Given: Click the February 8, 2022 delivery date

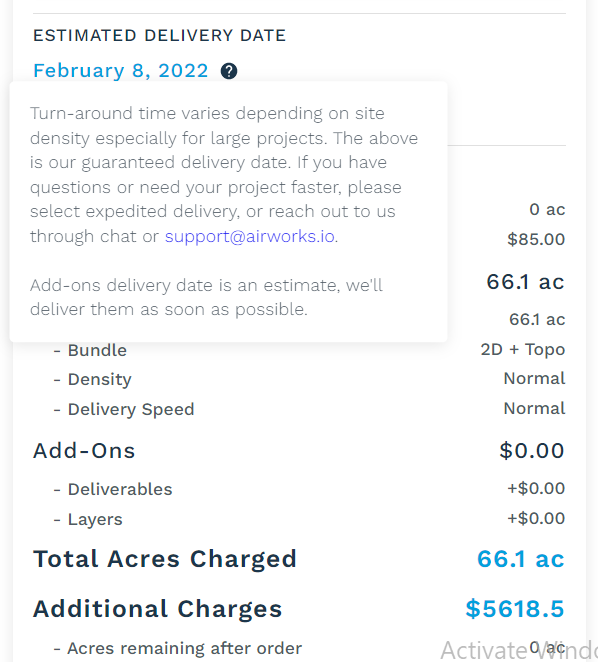Looking at the screenshot, I should [121, 71].
